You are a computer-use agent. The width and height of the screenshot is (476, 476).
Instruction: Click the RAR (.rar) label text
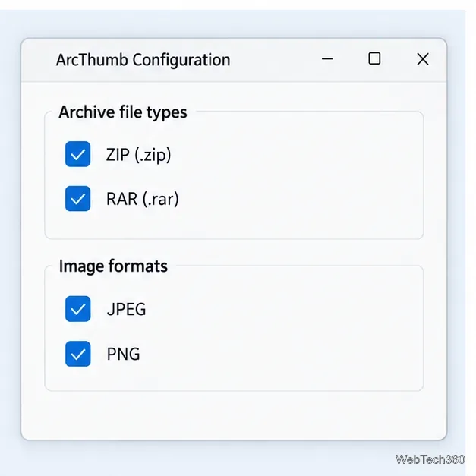click(x=143, y=199)
